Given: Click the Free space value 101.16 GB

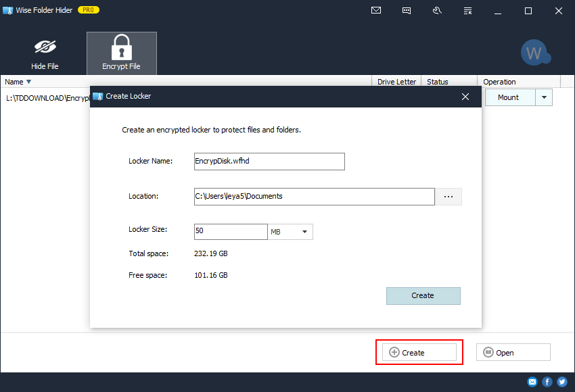Looking at the screenshot, I should [211, 275].
